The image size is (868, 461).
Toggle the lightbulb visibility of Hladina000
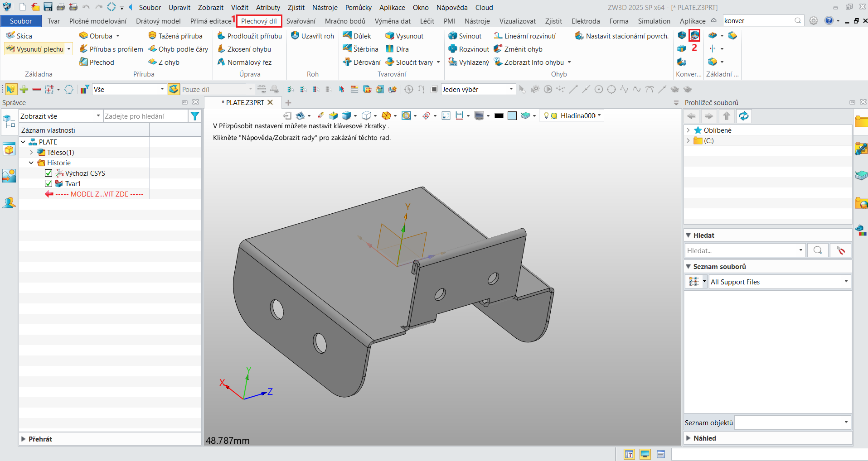[x=546, y=116]
